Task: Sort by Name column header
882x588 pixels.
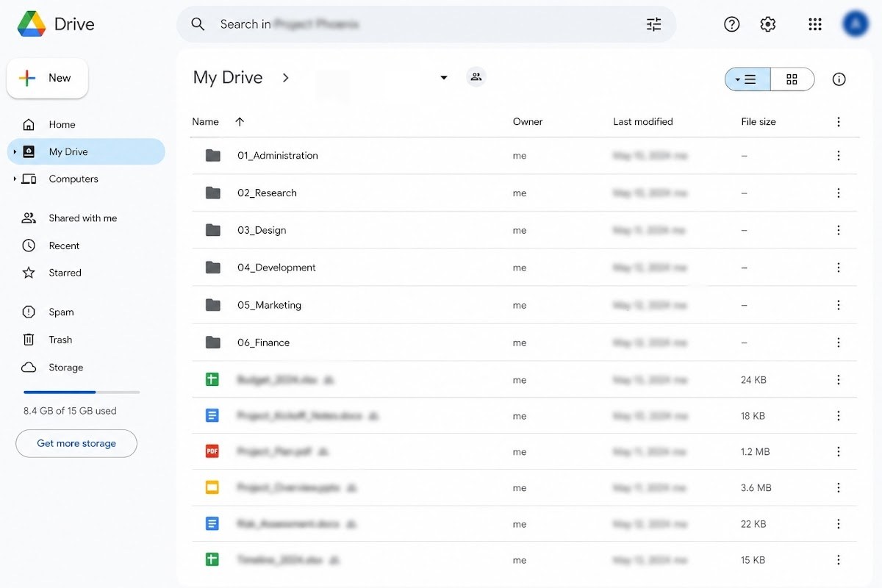Action: click(x=205, y=122)
